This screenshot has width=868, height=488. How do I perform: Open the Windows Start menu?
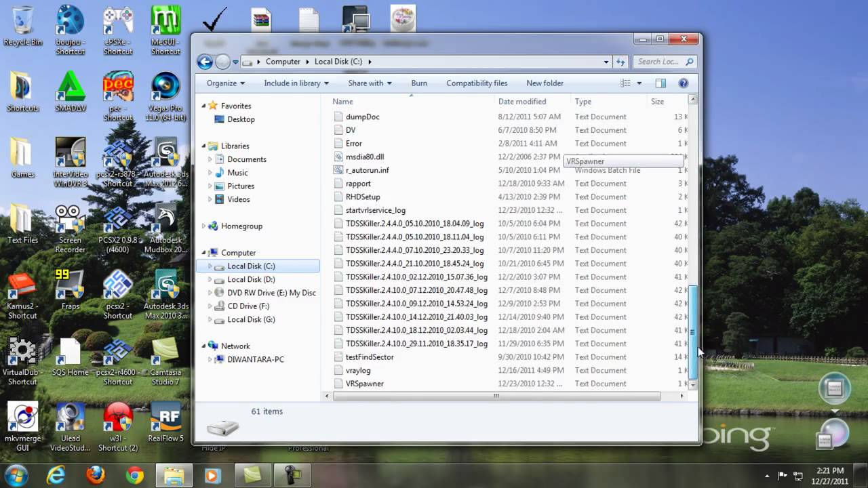pyautogui.click(x=16, y=474)
